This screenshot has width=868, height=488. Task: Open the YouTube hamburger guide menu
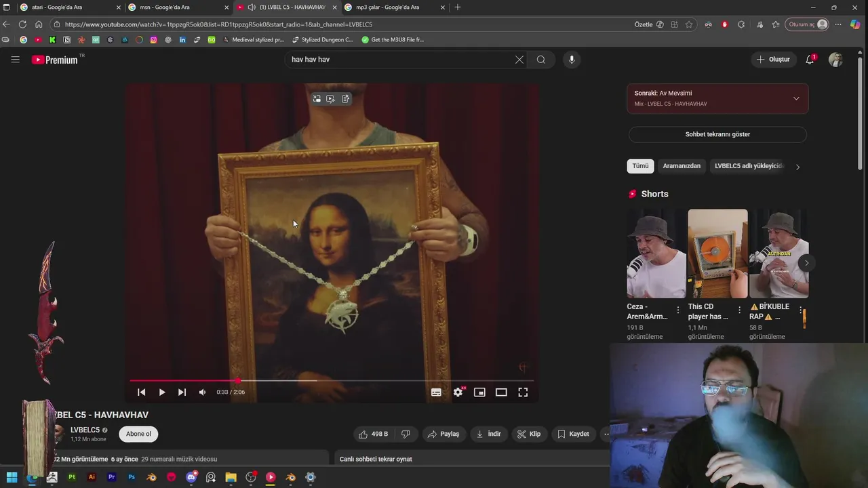pos(15,60)
